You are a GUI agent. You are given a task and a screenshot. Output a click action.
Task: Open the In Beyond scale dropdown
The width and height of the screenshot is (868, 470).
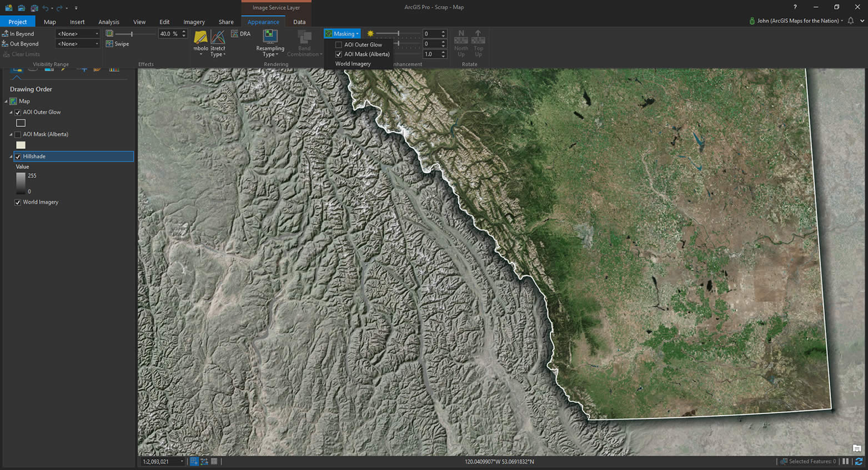pyautogui.click(x=78, y=34)
